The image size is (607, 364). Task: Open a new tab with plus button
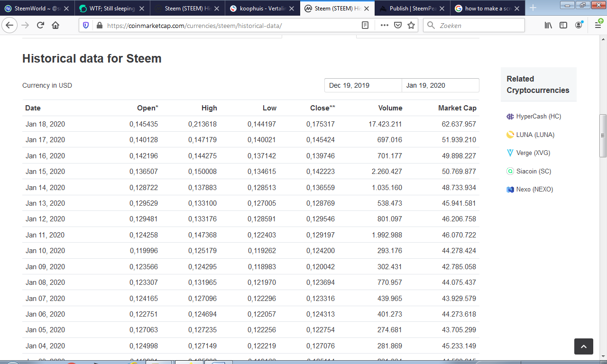[533, 8]
